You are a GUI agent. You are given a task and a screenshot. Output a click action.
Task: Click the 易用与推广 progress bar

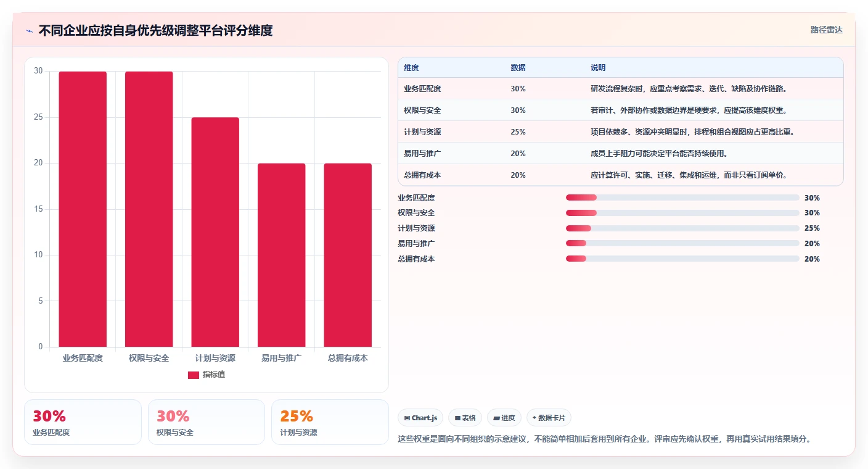pyautogui.click(x=682, y=244)
